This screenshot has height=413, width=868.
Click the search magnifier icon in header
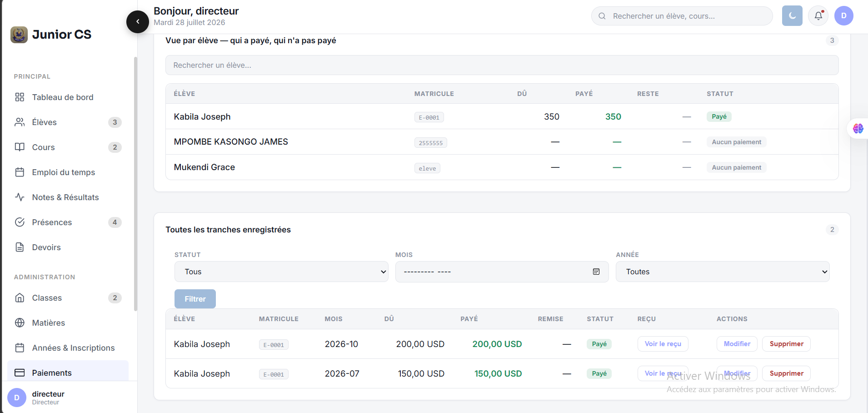[602, 16]
